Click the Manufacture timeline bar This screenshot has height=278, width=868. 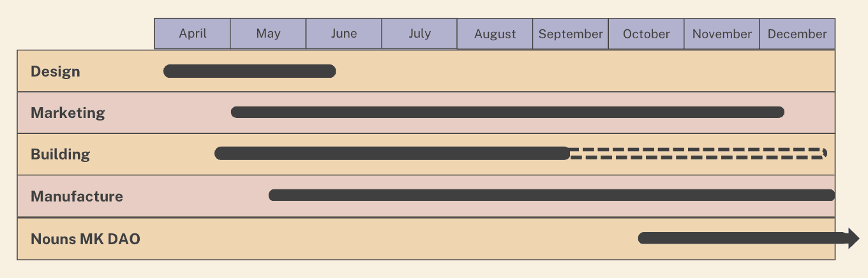point(551,195)
